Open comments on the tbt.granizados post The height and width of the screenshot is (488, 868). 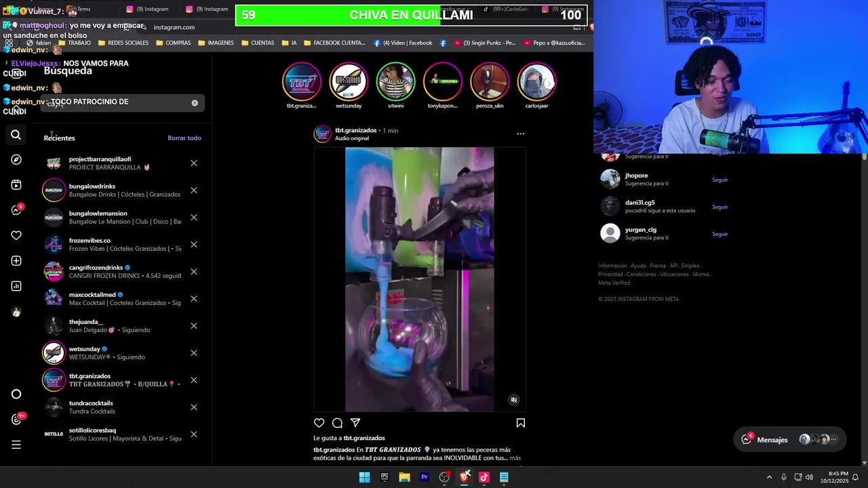click(x=337, y=423)
